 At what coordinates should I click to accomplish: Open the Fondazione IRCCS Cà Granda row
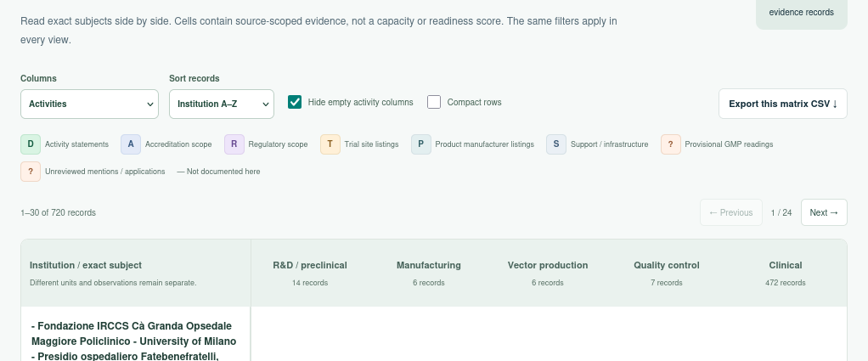[x=134, y=341]
